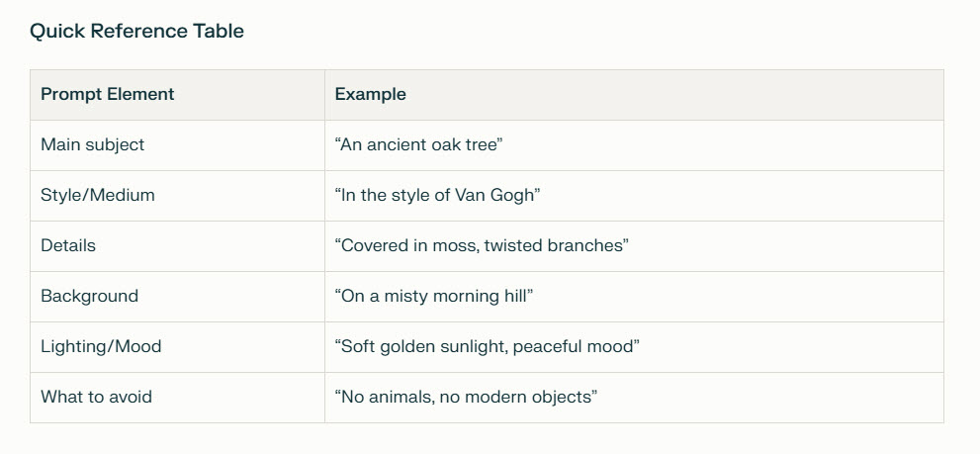This screenshot has height=454, width=980.
Task: Select the Background row label
Action: (x=89, y=296)
